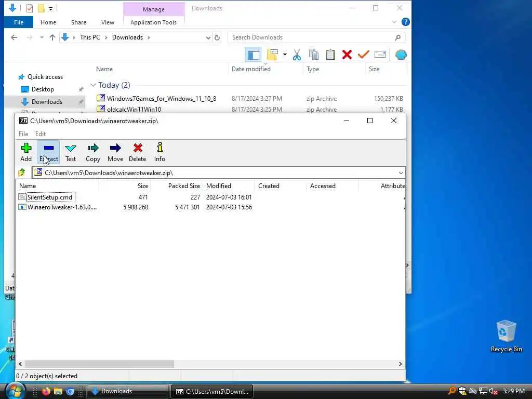
Task: Open the recent locations dropdown in Explorer
Action: coord(42,37)
